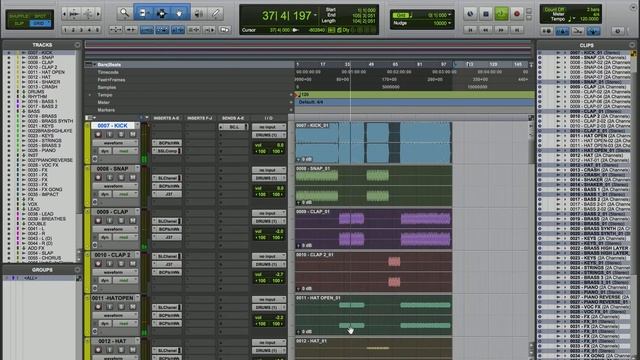Solo the 0008 - SNAP track
The height and width of the screenshot is (360, 640).
[x=121, y=178]
